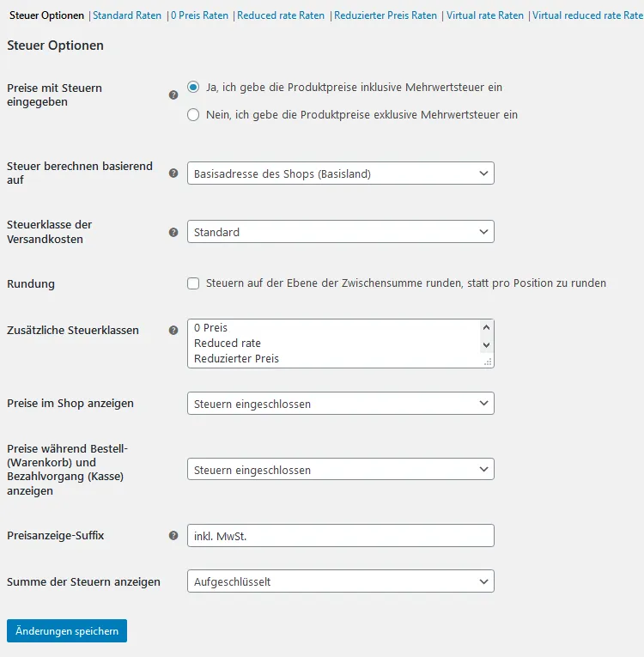Show help icon for Steuer berechnen basierend auf
644x657 pixels.
[173, 173]
